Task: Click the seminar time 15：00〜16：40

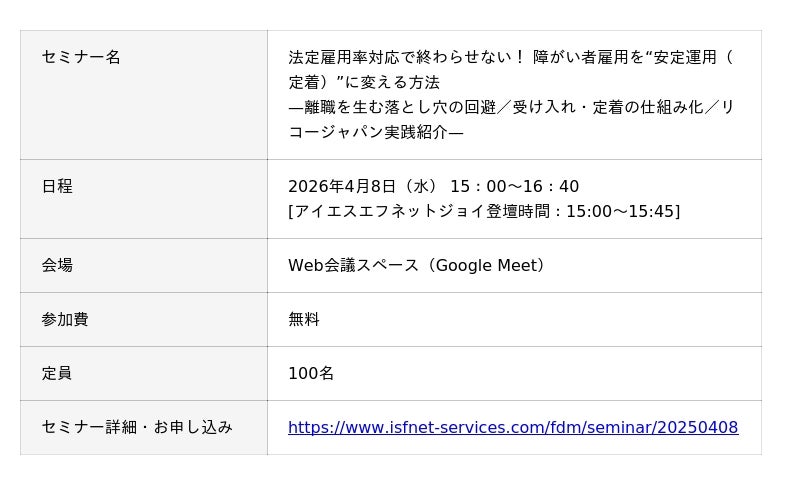Action: [514, 187]
